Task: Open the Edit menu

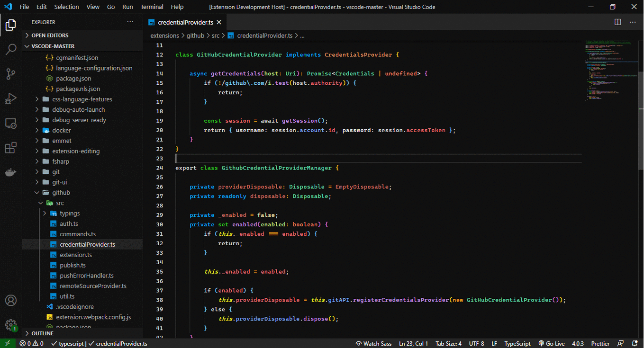Action: point(42,7)
